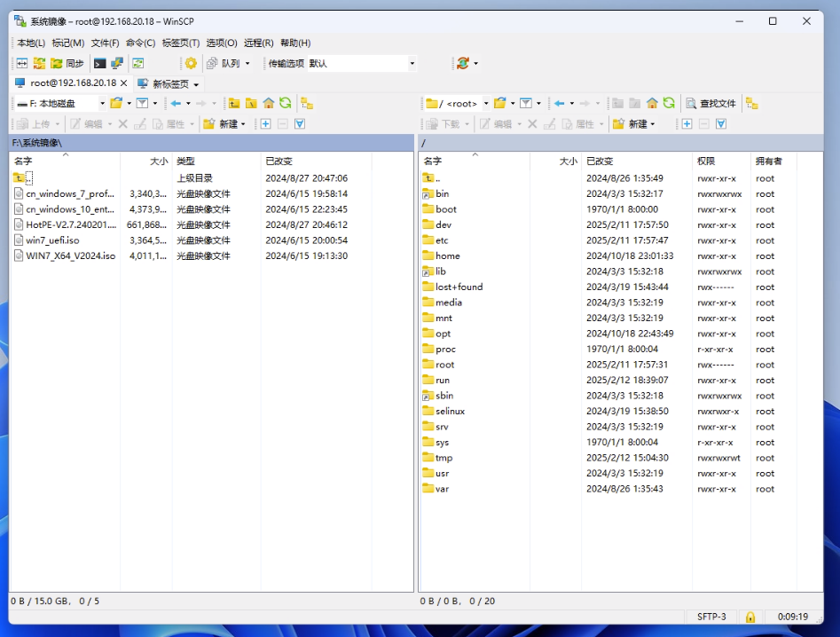
Task: Click the remote panel back arrow
Action: click(559, 103)
